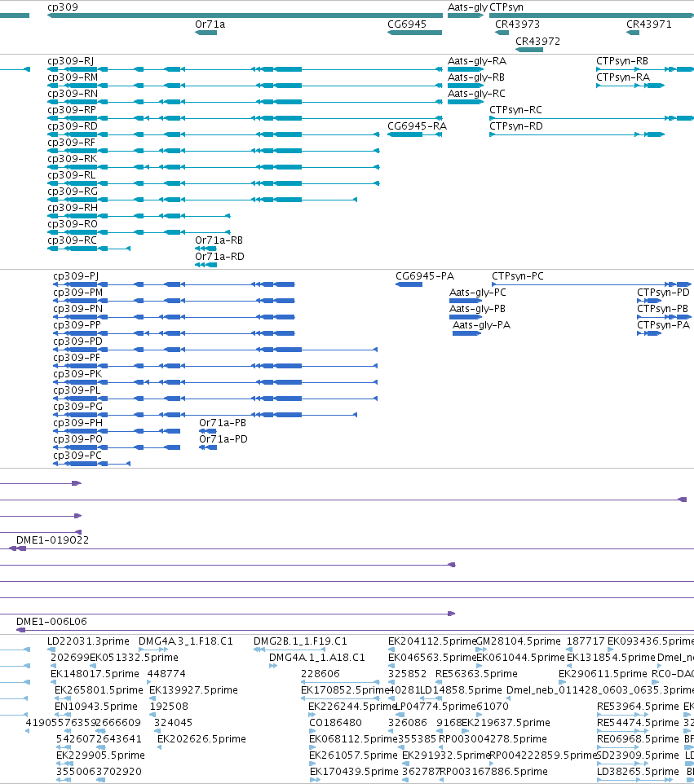This screenshot has width=694, height=784.
Task: Select the EN10943.5prime EST label
Action: (96, 707)
